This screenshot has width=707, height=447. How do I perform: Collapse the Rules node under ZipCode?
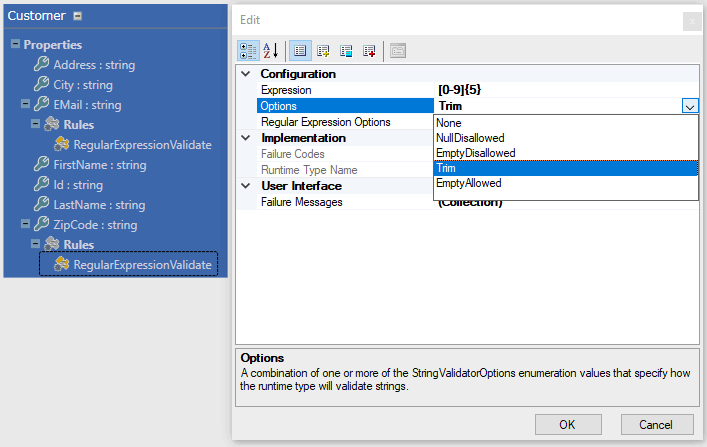pyautogui.click(x=35, y=244)
